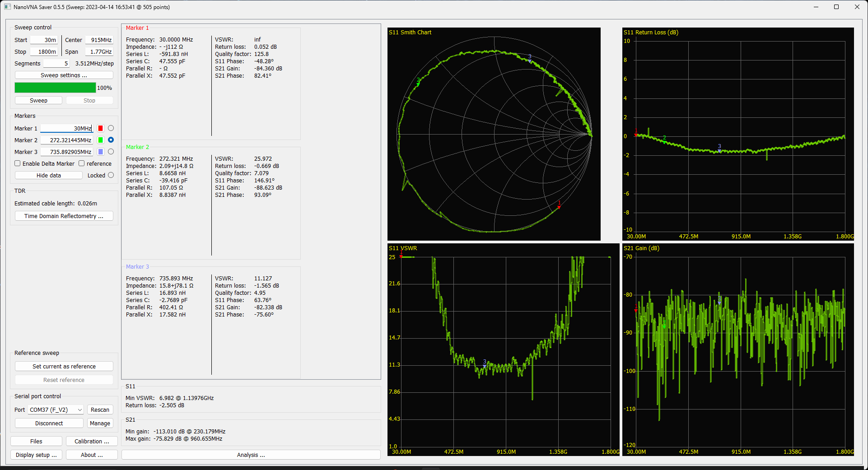868x470 pixels.
Task: Maximize the NanoVNA Saver window
Action: tap(836, 7)
